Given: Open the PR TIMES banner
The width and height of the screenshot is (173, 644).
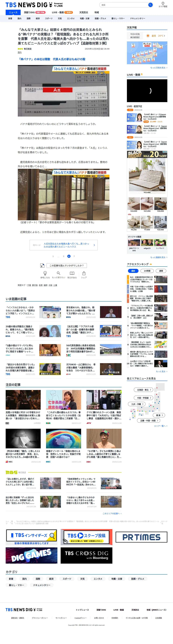Looking at the screenshot, I should click(141, 537).
